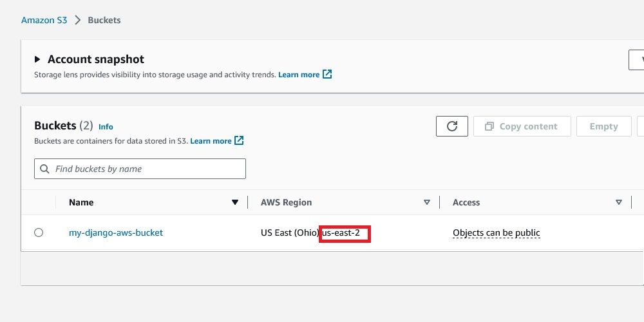Open Learn more link for Storage lens
Viewport: 644px width, 322px height.
tap(299, 75)
